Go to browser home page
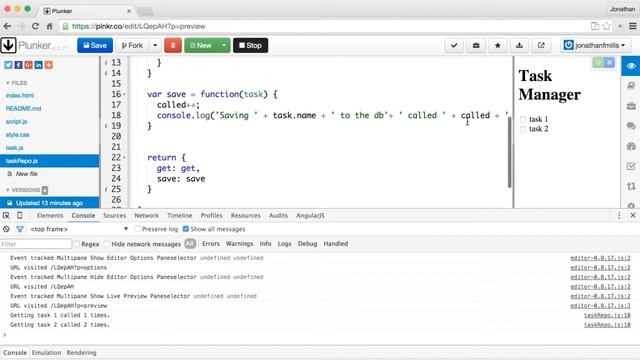The height and width of the screenshot is (360, 640). click(49, 26)
